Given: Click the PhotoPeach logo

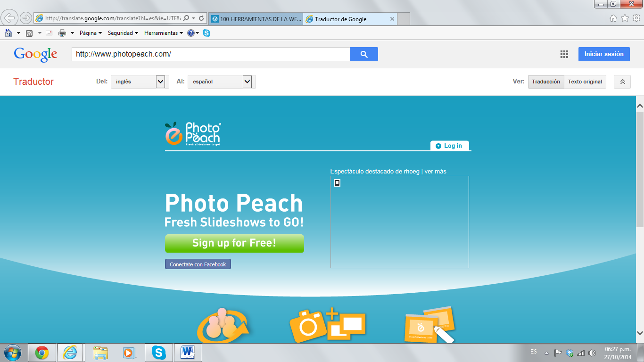Looking at the screenshot, I should click(193, 134).
